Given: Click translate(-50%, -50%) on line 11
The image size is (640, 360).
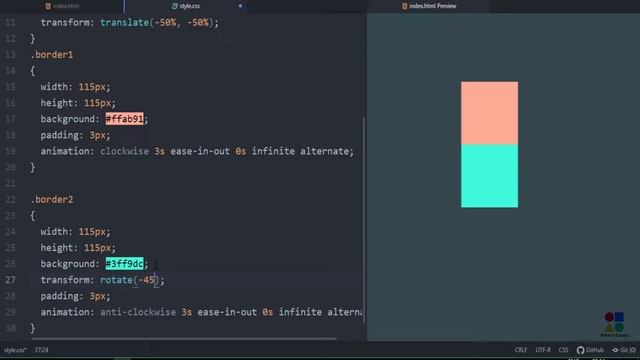Looking at the screenshot, I should (157, 23).
